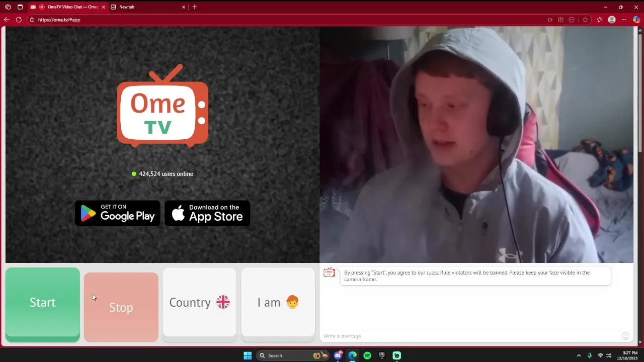Open the Wi-Fi network tray icon

600,355
